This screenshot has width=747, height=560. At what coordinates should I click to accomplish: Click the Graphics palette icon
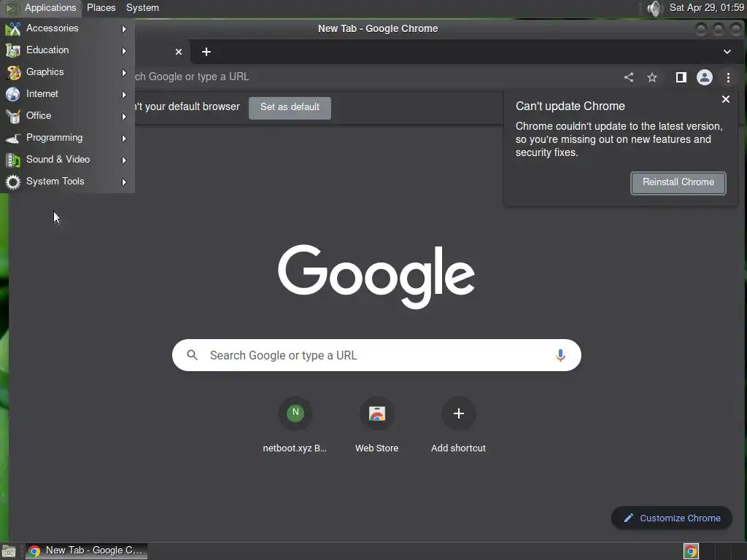13,72
